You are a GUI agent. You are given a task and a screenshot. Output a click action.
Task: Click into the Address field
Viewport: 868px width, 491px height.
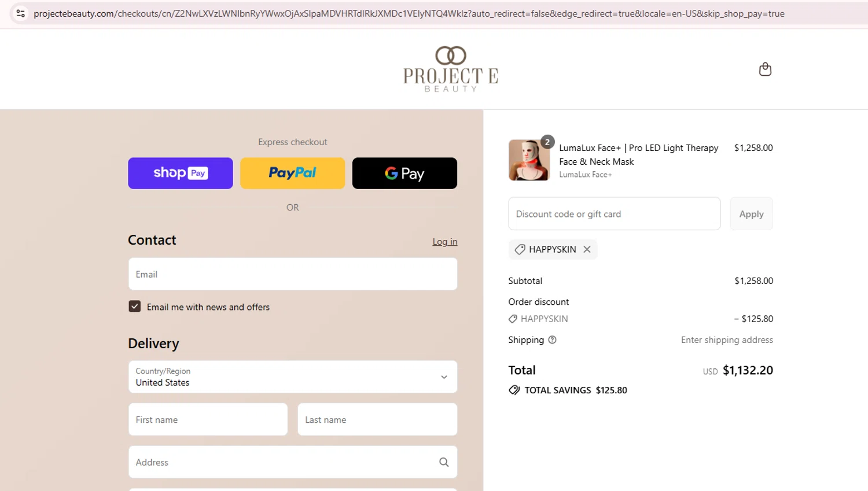293,462
